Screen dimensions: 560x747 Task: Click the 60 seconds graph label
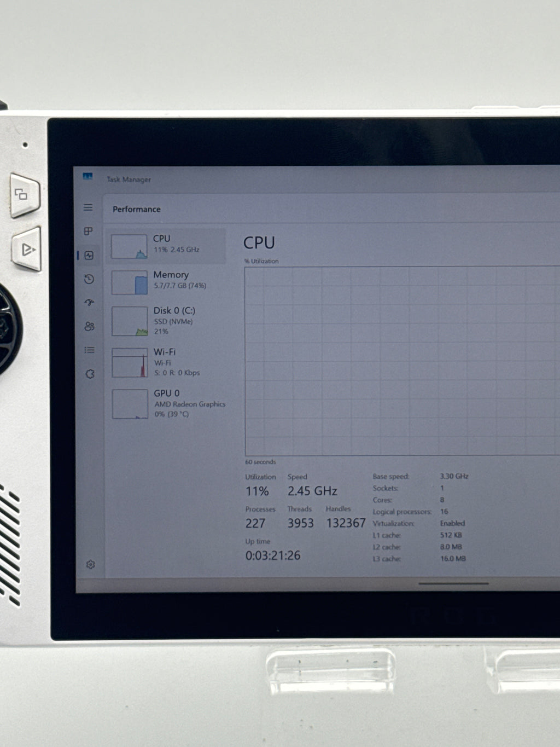(x=260, y=462)
